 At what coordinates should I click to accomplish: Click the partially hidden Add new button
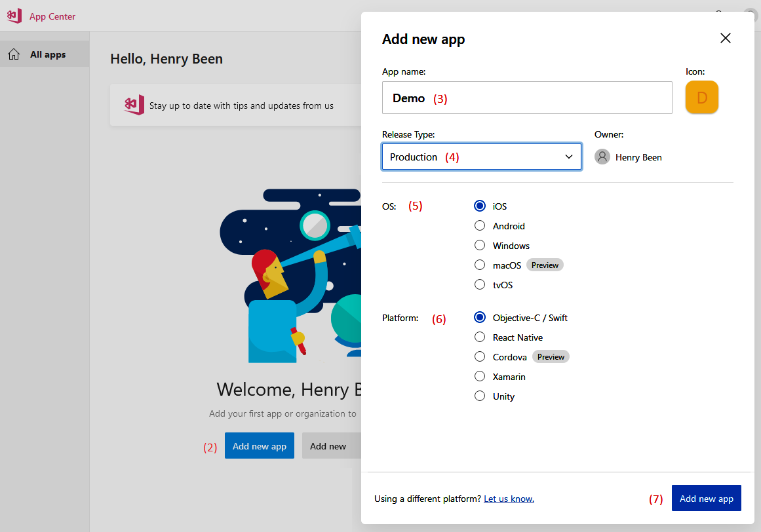(x=332, y=446)
